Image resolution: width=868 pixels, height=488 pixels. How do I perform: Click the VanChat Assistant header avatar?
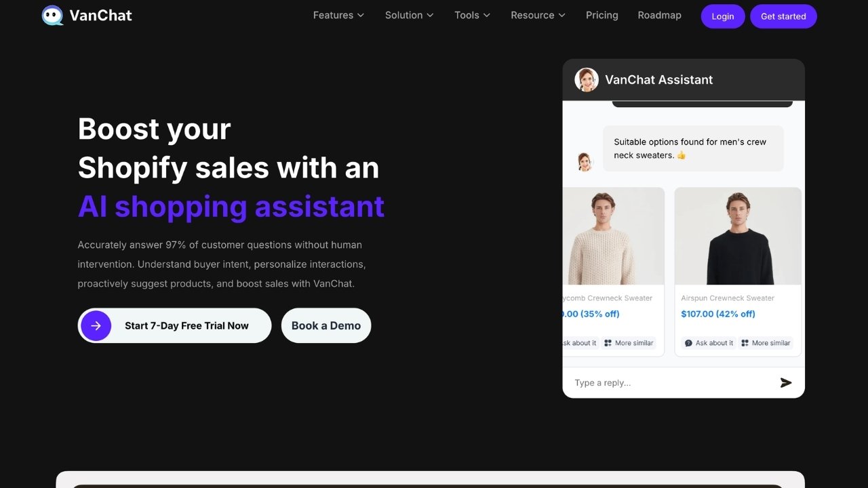pos(587,80)
